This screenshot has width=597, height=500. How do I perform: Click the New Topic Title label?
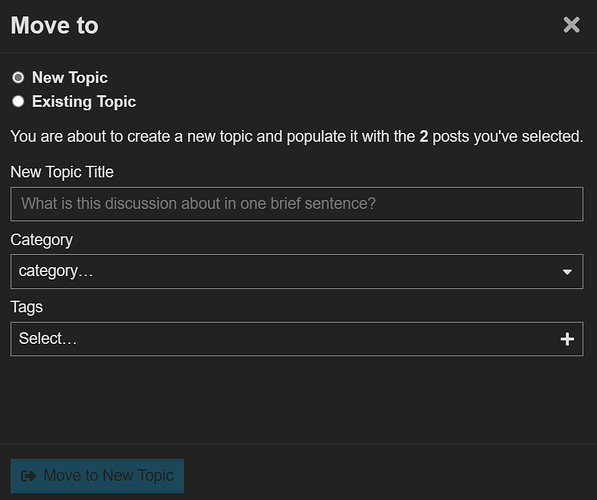(62, 172)
